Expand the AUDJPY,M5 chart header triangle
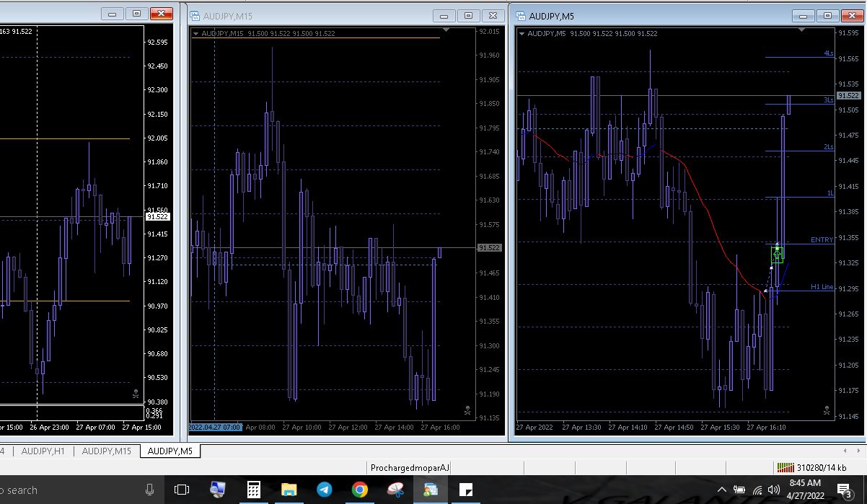This screenshot has height=504, width=867. (x=521, y=33)
